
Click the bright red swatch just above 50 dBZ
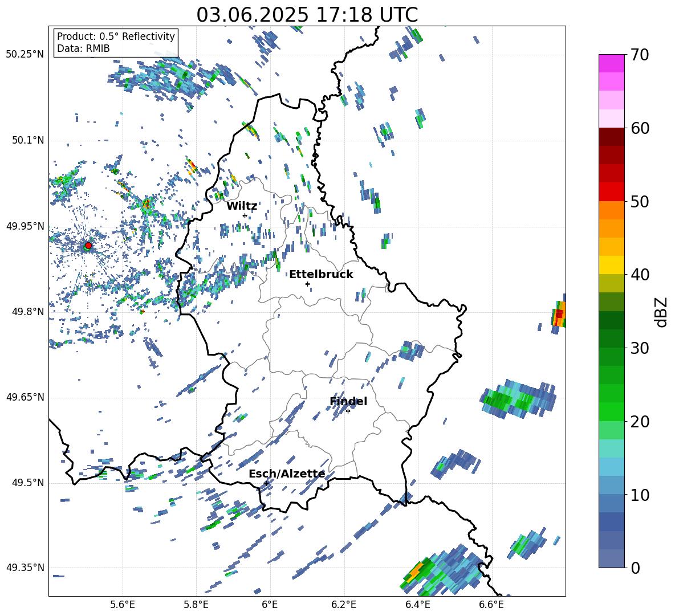click(611, 191)
